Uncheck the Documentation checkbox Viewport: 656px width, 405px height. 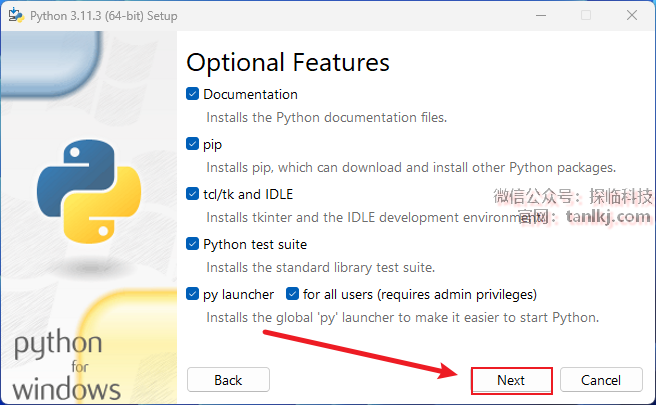[192, 94]
